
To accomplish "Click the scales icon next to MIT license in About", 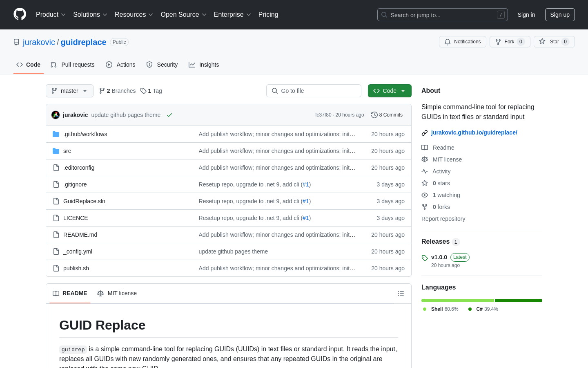I will pos(425,159).
